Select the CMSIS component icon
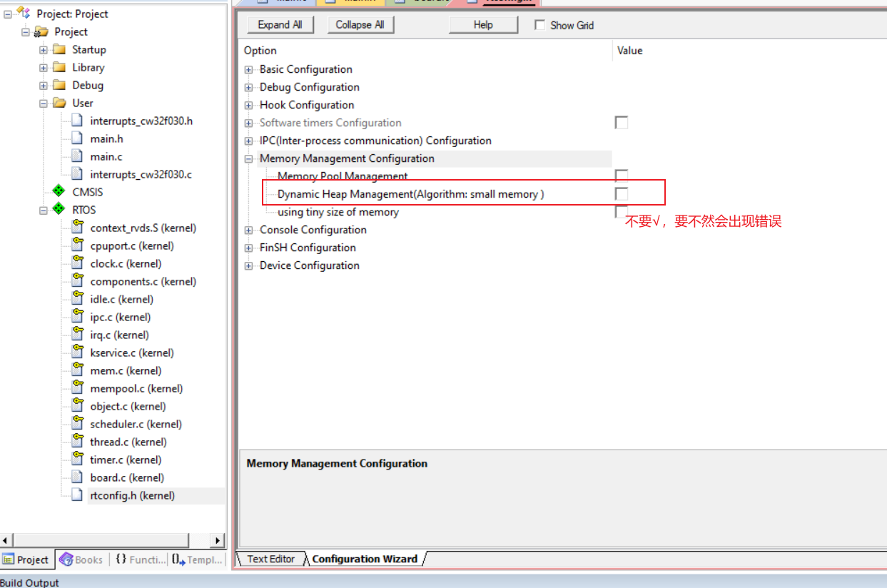Viewport: 887px width, 588px height. coord(58,191)
